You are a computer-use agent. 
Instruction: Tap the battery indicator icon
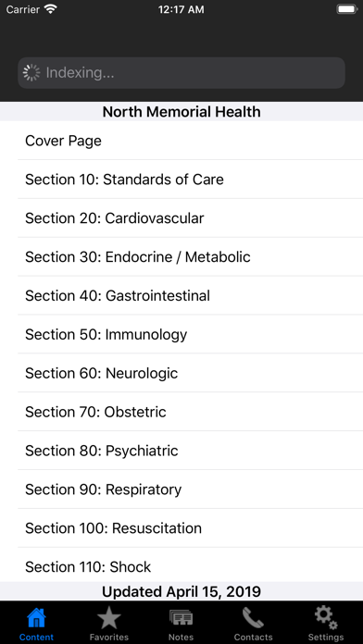coord(346,9)
